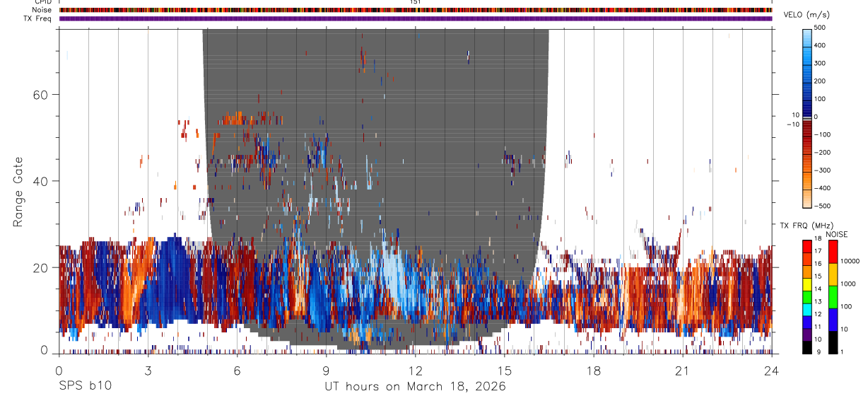Click the cyan 12 MHz segment of TX FRQ bar
This screenshot has height=401, width=868.
click(808, 310)
